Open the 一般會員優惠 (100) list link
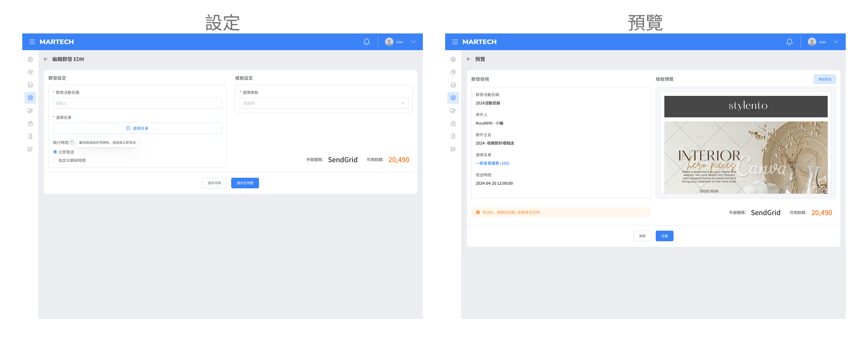The width and height of the screenshot is (868, 341). point(492,163)
